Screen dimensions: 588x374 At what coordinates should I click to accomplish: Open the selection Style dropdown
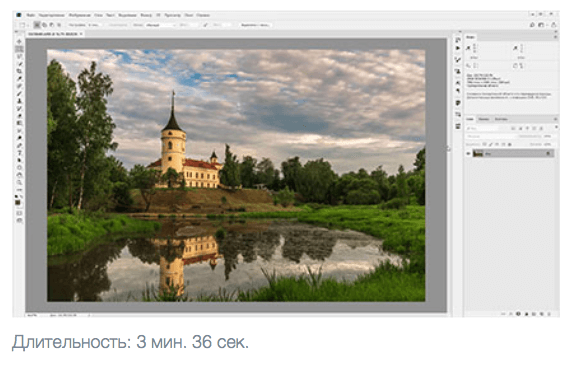tap(160, 25)
